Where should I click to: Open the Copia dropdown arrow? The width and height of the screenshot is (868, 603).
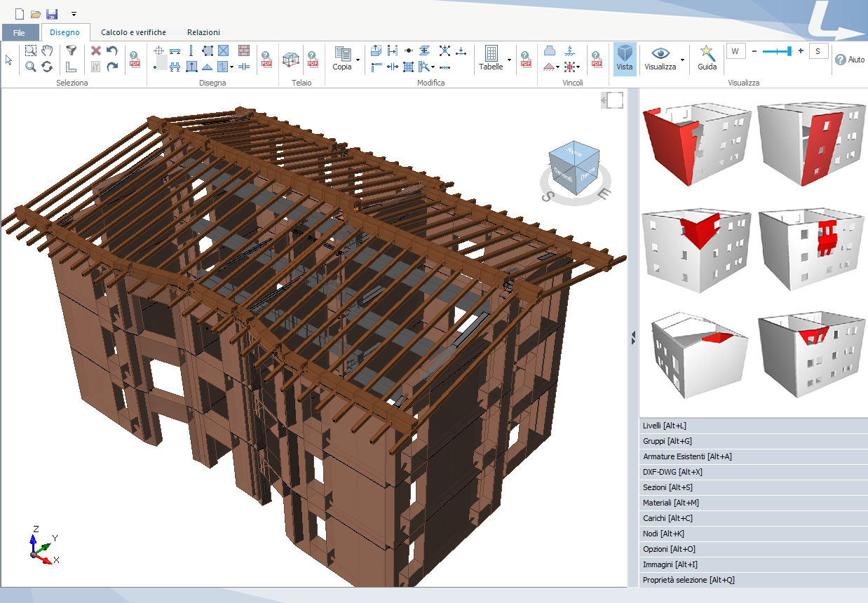coord(358,60)
